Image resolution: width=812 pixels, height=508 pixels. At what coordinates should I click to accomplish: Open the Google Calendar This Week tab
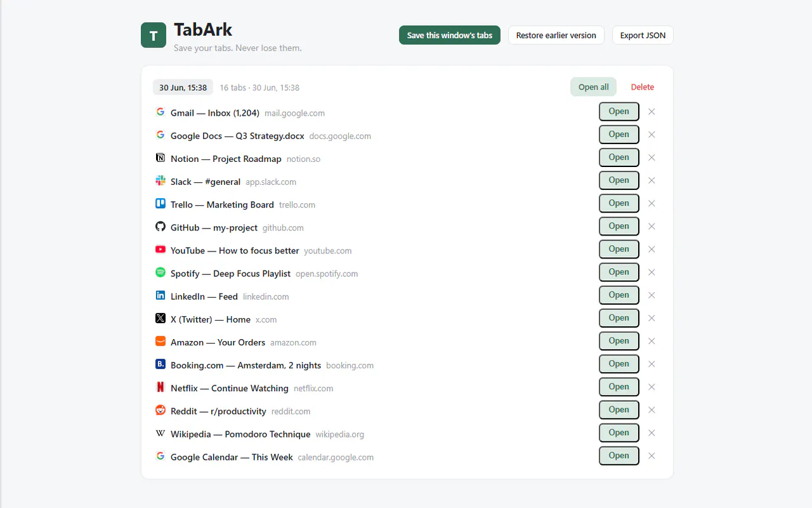pyautogui.click(x=619, y=456)
